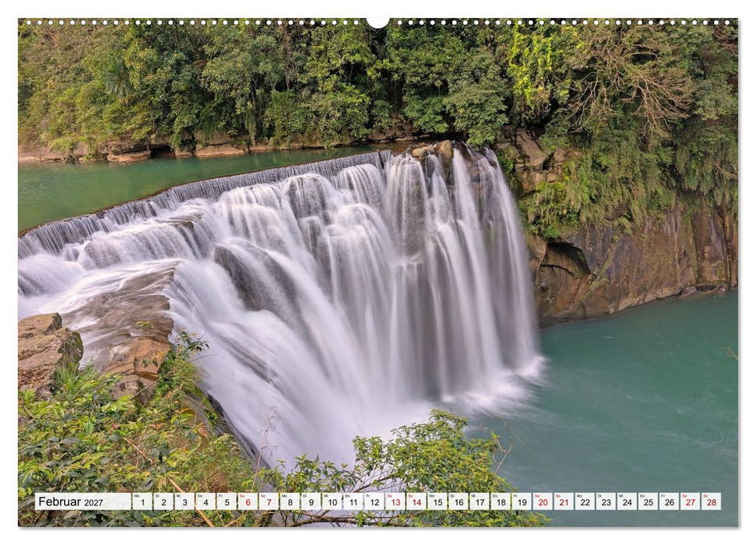This screenshot has width=756, height=545.
Task: Select red Sunday 7 date cell
Action: click(x=269, y=501)
